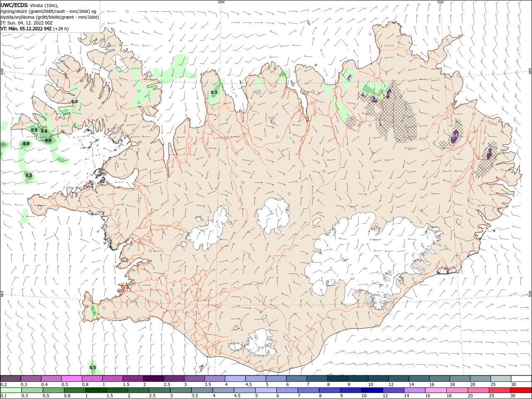Click the 30 label on the upper legend

(514, 384)
